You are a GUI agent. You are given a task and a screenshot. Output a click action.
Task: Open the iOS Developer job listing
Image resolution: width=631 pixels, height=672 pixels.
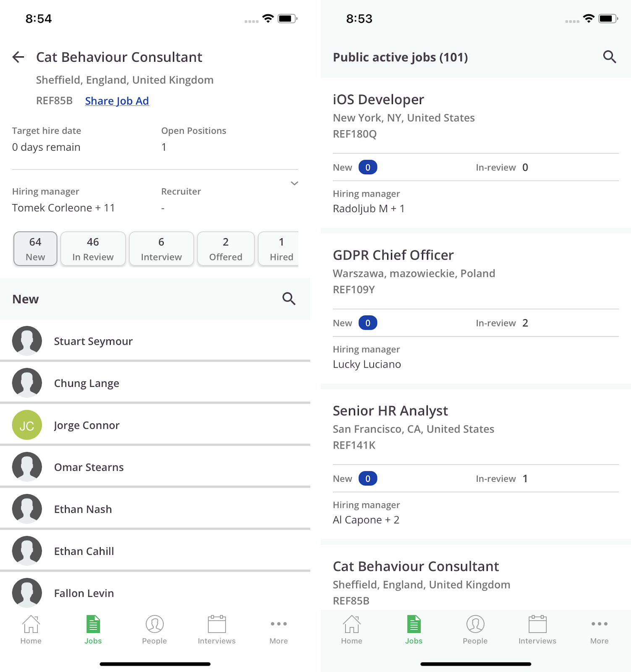pyautogui.click(x=378, y=100)
